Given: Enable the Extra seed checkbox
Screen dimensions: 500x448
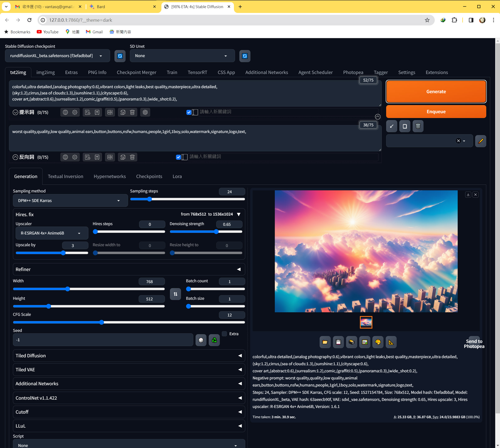Looking at the screenshot, I should tap(224, 334).
